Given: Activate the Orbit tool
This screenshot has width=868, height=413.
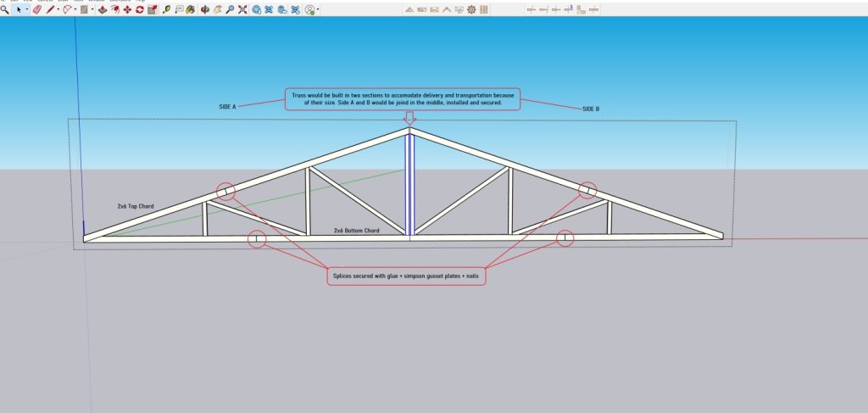Looking at the screenshot, I should tap(205, 9).
